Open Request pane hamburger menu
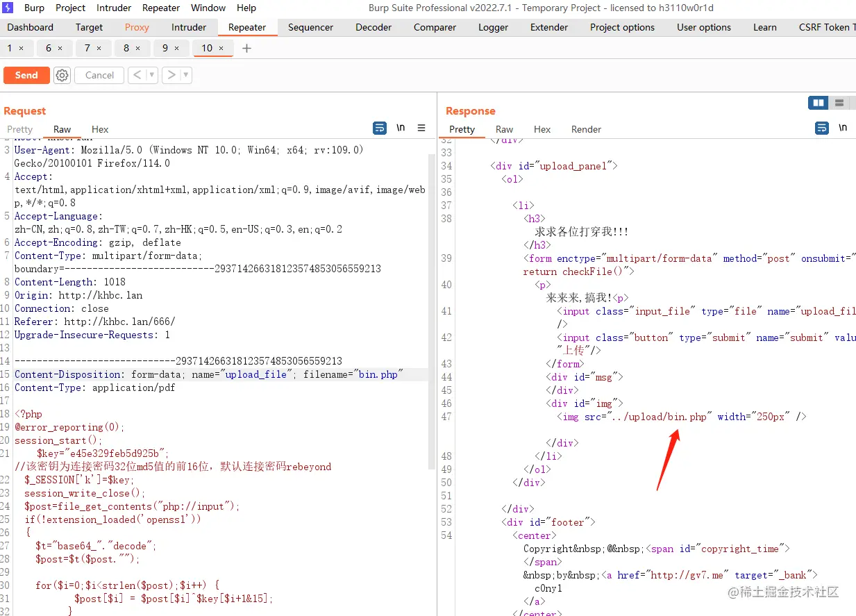 tap(421, 128)
